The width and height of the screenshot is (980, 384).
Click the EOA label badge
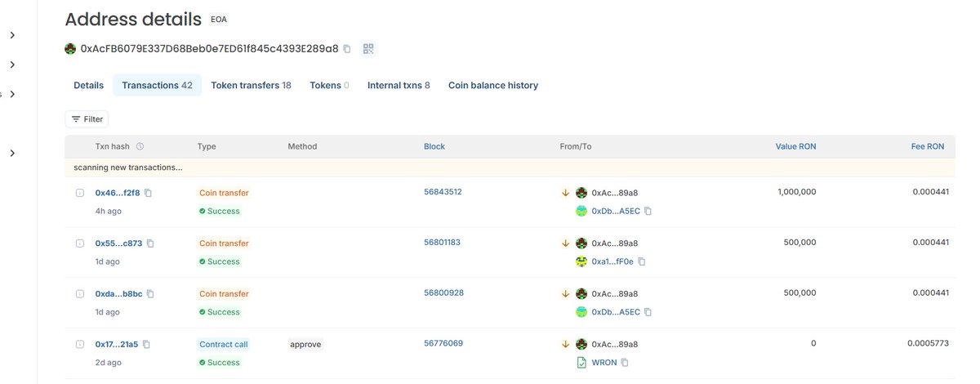coord(219,18)
